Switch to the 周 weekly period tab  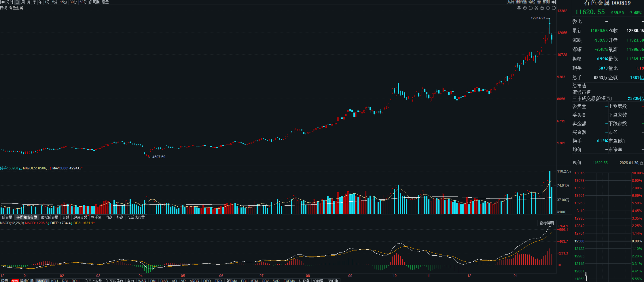23,2
